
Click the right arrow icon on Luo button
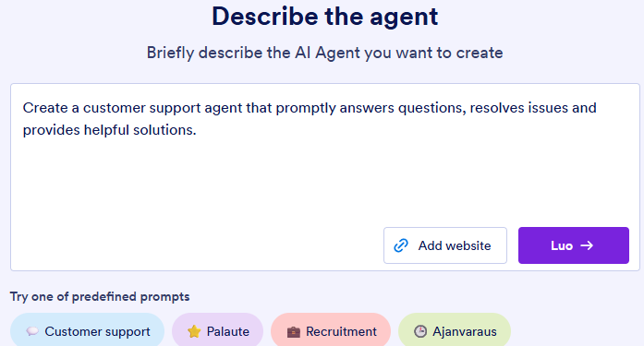[x=587, y=245]
